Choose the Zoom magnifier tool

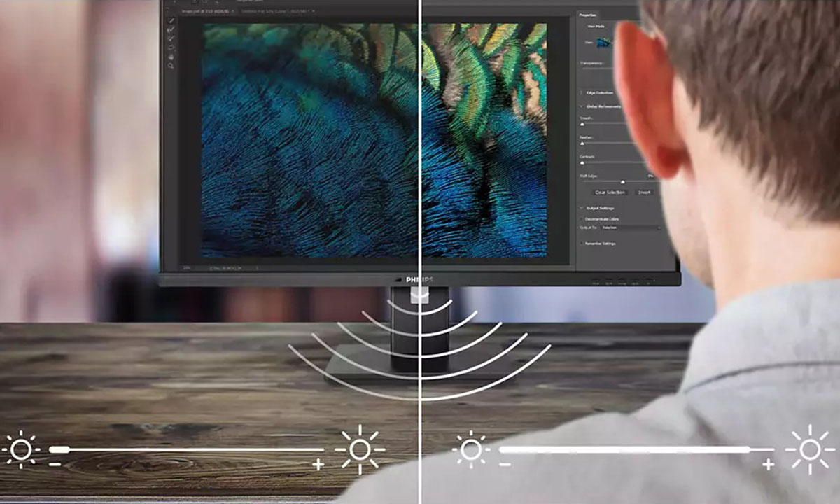[x=171, y=65]
